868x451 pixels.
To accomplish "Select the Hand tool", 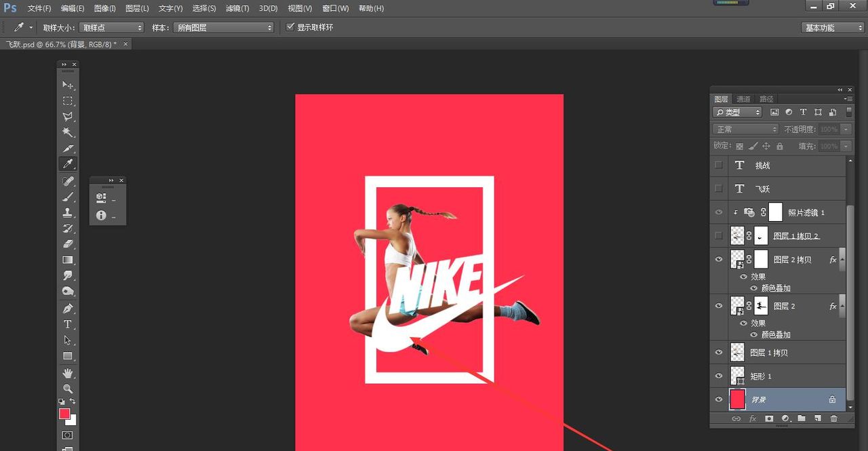I will (x=68, y=373).
